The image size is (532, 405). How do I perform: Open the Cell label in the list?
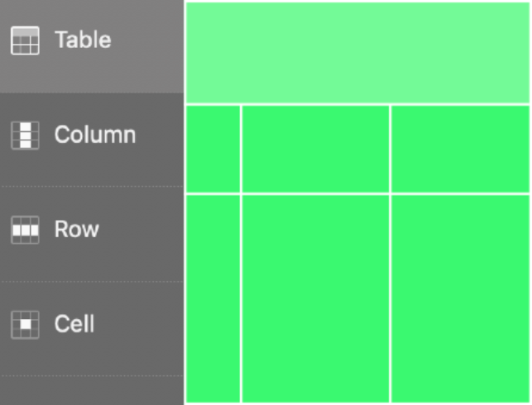pyautogui.click(x=74, y=324)
